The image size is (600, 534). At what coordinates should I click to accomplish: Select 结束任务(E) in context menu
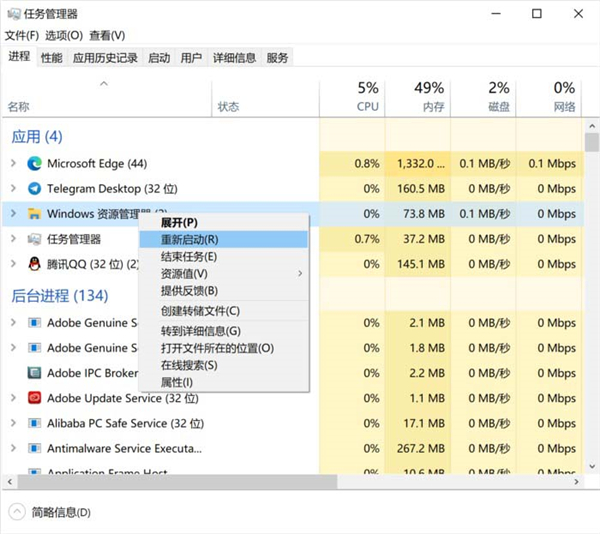tap(189, 257)
